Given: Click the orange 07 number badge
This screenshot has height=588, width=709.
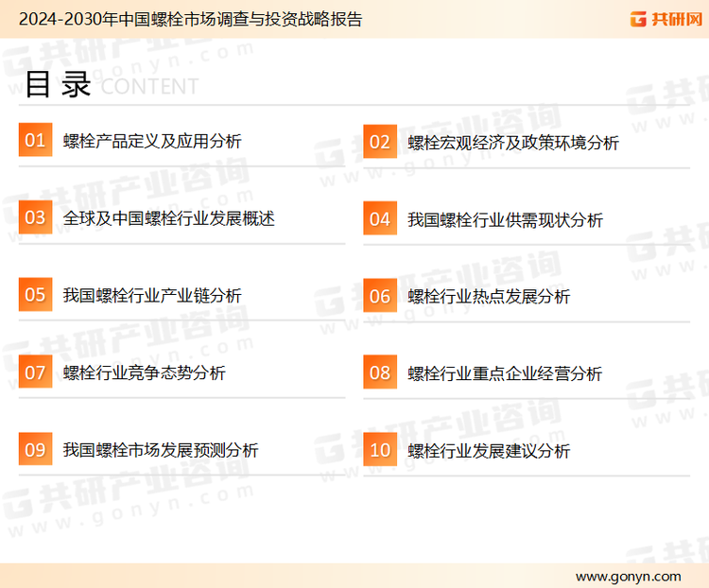Looking at the screenshot, I should (35, 372).
